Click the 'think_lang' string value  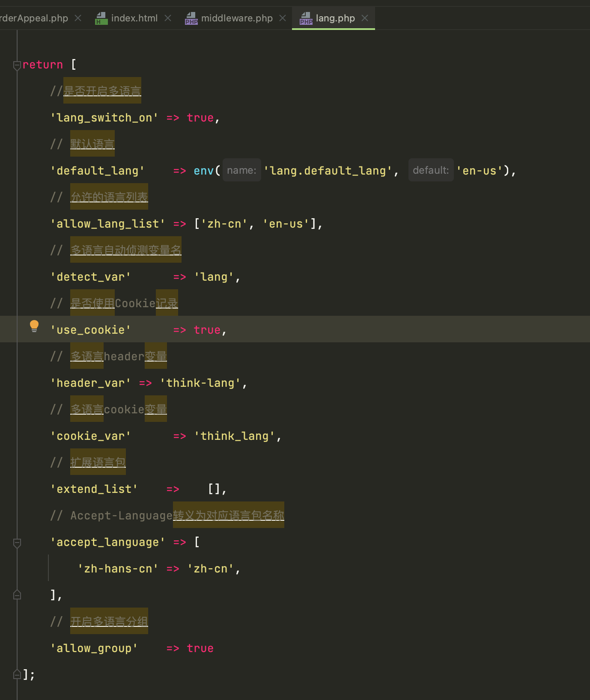pyautogui.click(x=235, y=436)
